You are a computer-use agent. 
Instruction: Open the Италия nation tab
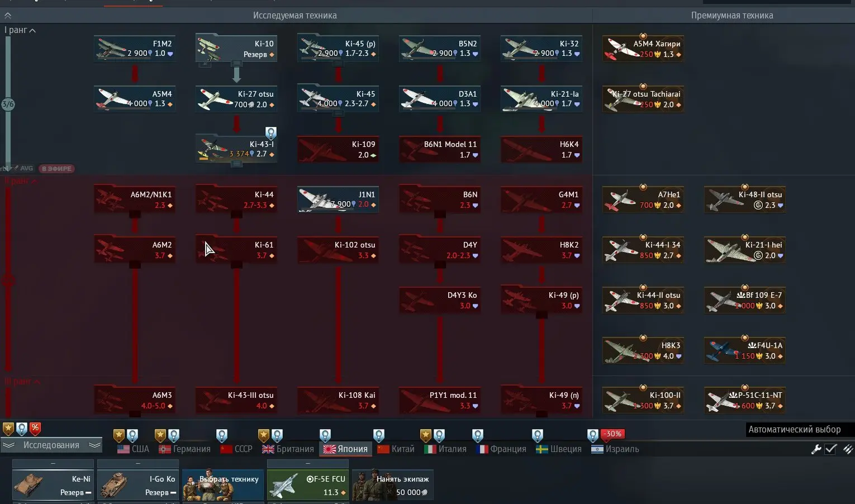pyautogui.click(x=445, y=449)
